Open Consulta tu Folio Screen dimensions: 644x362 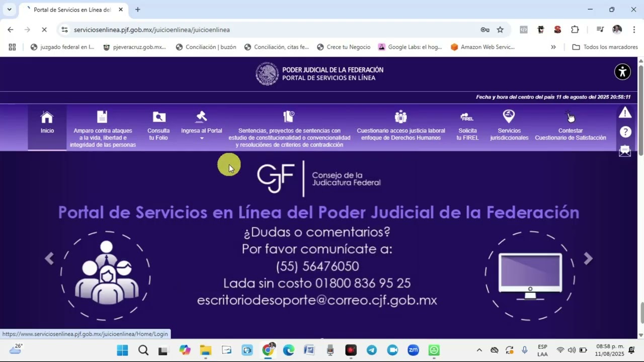158,126
